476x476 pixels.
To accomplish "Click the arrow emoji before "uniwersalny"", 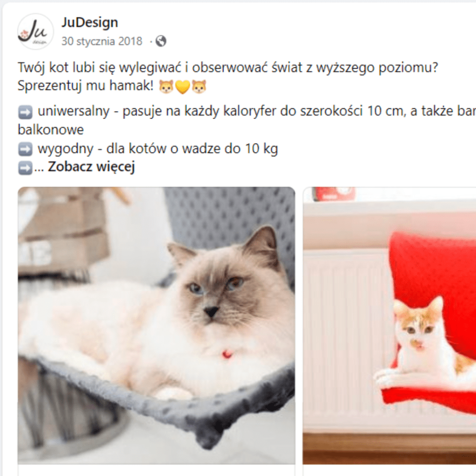I will [x=25, y=112].
